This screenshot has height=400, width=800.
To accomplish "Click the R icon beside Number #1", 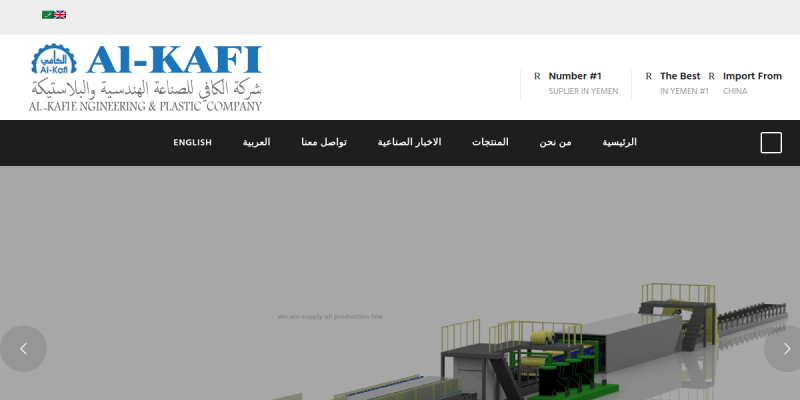I will [537, 76].
